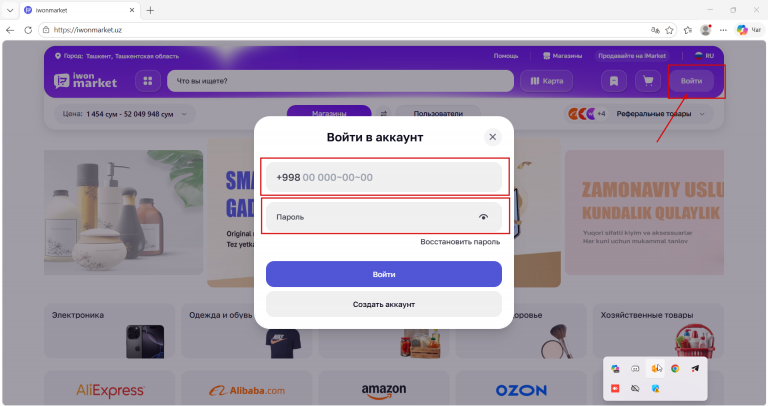The image size is (768, 406).
Task: Click the Создать аккаунт button
Action: coord(384,304)
